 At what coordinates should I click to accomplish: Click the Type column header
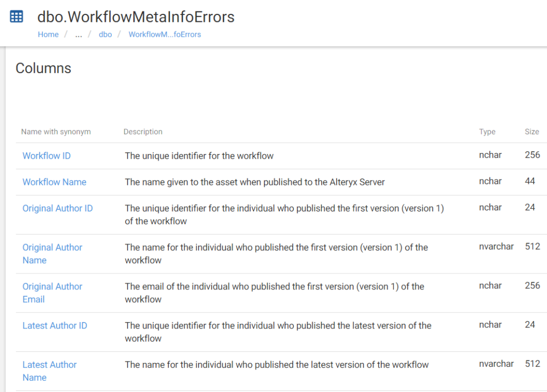pyautogui.click(x=487, y=132)
